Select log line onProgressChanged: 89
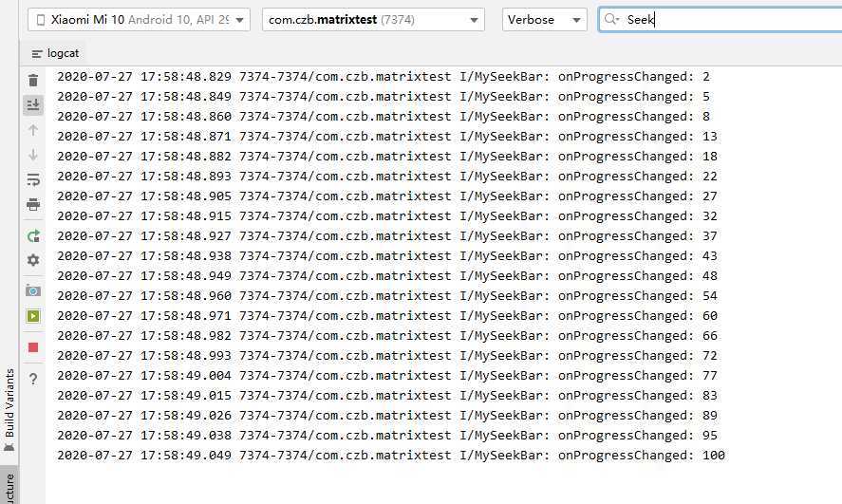 [387, 416]
